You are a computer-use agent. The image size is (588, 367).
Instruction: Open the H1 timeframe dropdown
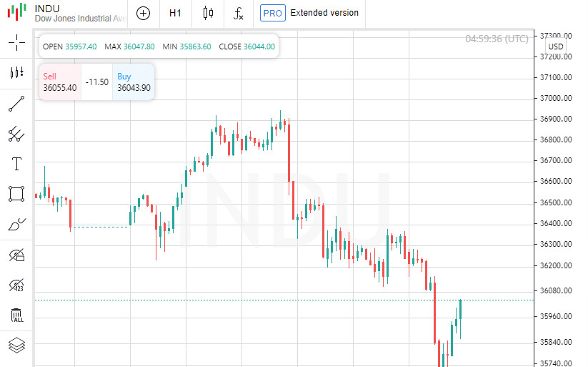click(175, 13)
